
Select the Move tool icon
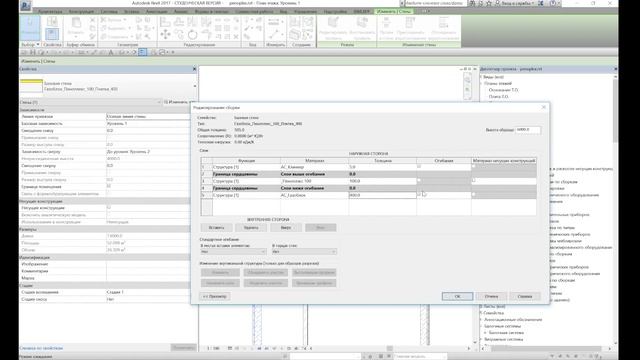pos(165,35)
